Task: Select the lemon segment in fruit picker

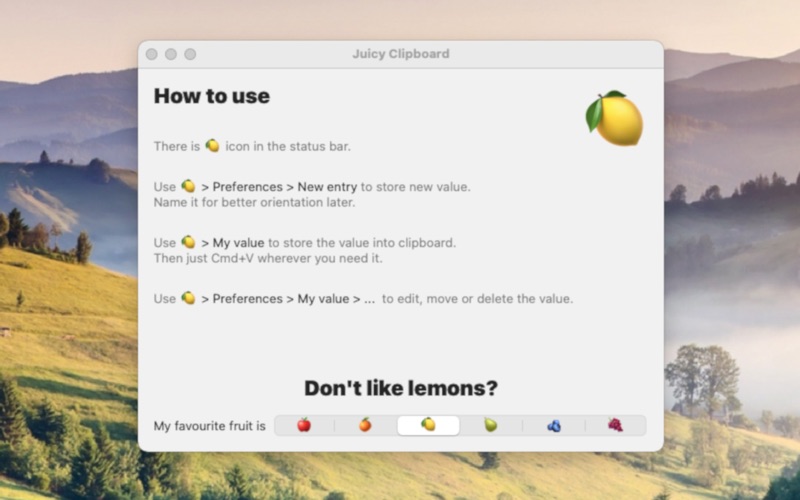Action: pyautogui.click(x=428, y=425)
